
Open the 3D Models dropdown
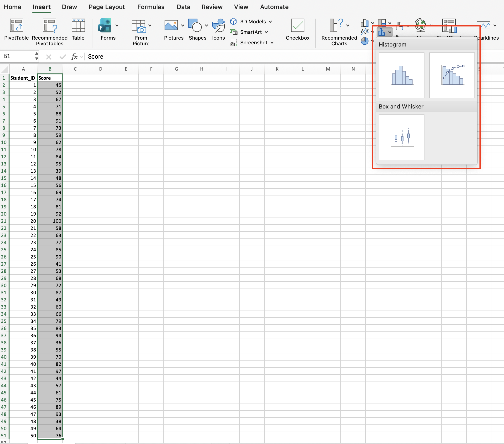[271, 21]
